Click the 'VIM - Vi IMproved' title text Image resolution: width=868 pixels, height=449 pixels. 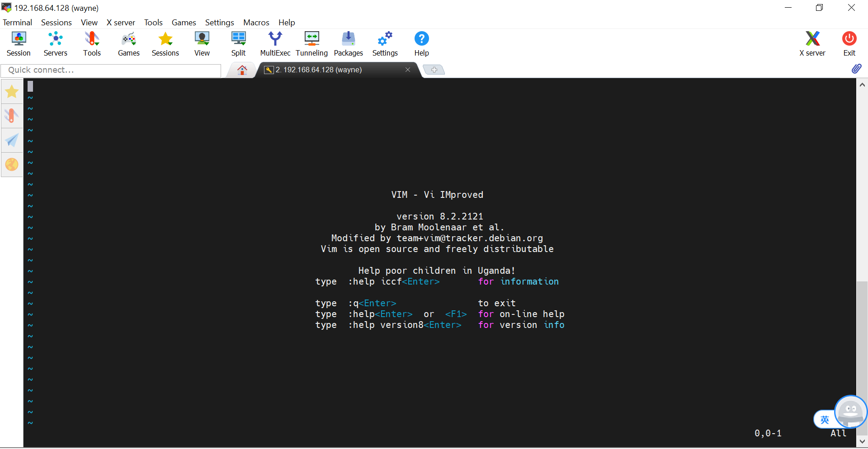coord(437,195)
